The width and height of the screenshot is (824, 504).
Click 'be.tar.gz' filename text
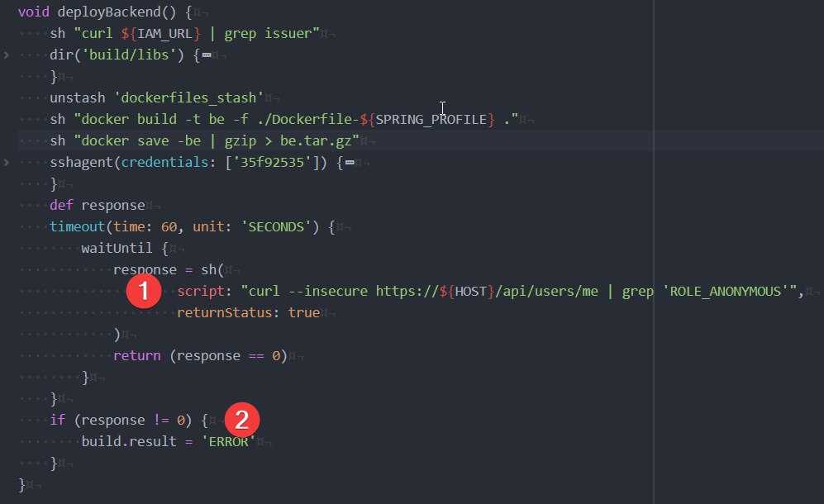tap(316, 140)
